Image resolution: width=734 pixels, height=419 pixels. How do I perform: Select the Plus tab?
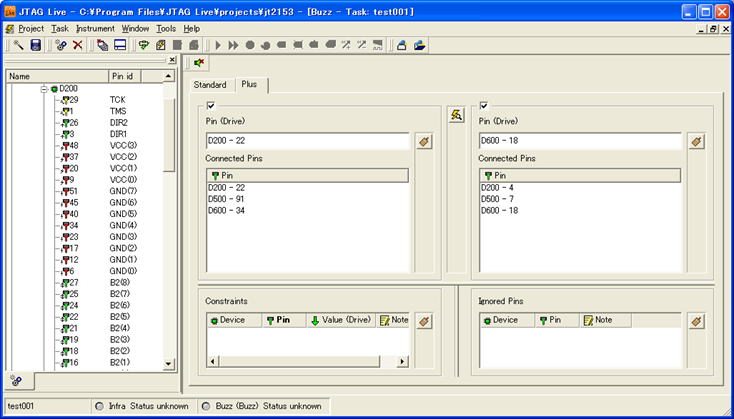point(250,84)
